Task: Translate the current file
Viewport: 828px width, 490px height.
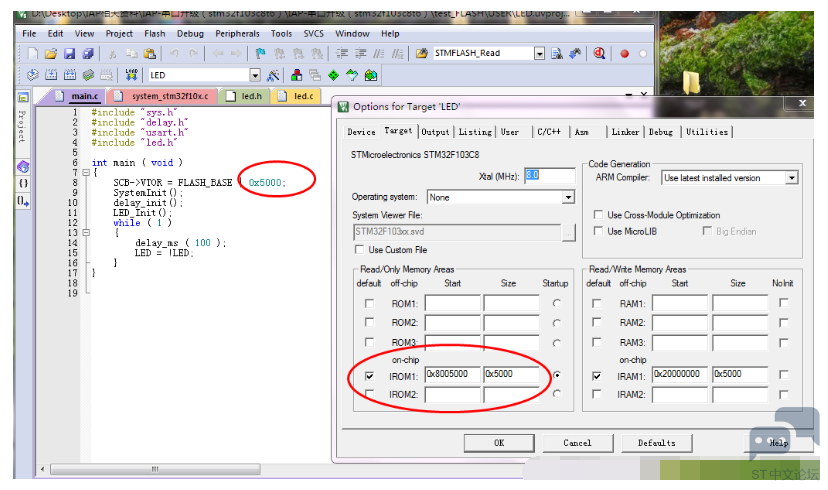Action: tap(33, 75)
